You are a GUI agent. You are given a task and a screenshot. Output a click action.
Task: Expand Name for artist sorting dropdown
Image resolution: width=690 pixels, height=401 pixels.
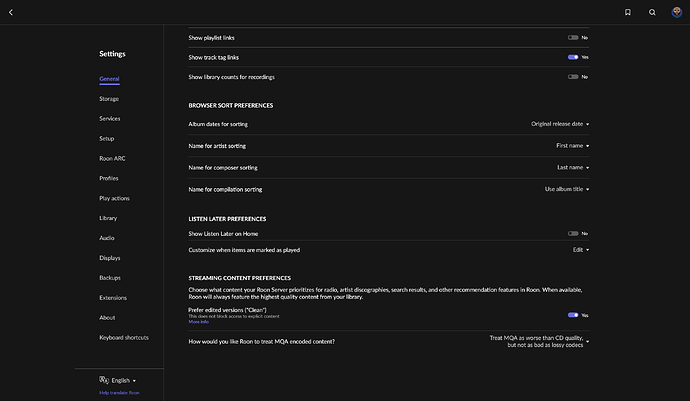pyautogui.click(x=572, y=146)
